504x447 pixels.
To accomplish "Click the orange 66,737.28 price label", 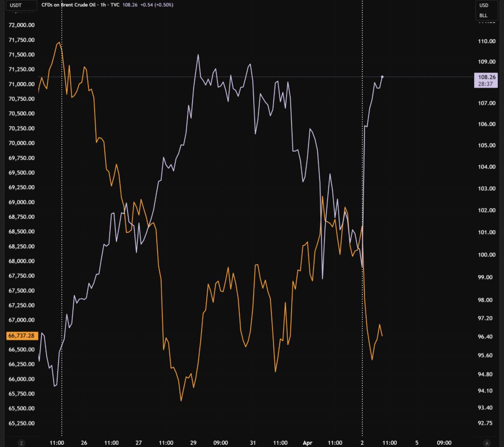I will coord(22,335).
